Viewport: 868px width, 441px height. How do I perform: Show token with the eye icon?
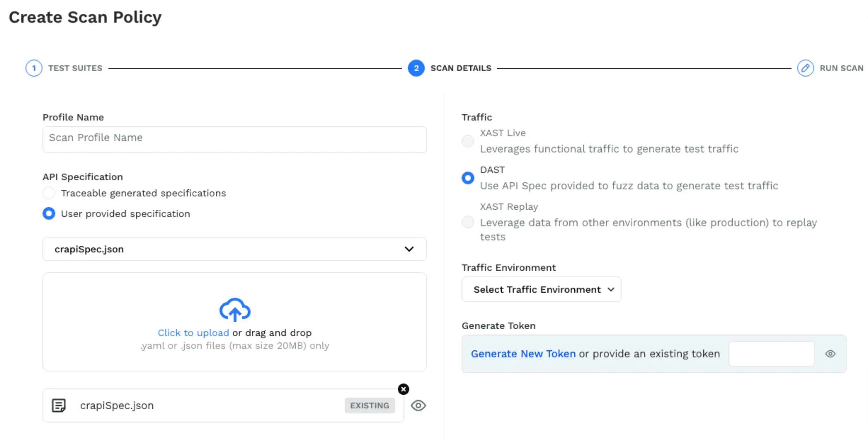[830, 354]
